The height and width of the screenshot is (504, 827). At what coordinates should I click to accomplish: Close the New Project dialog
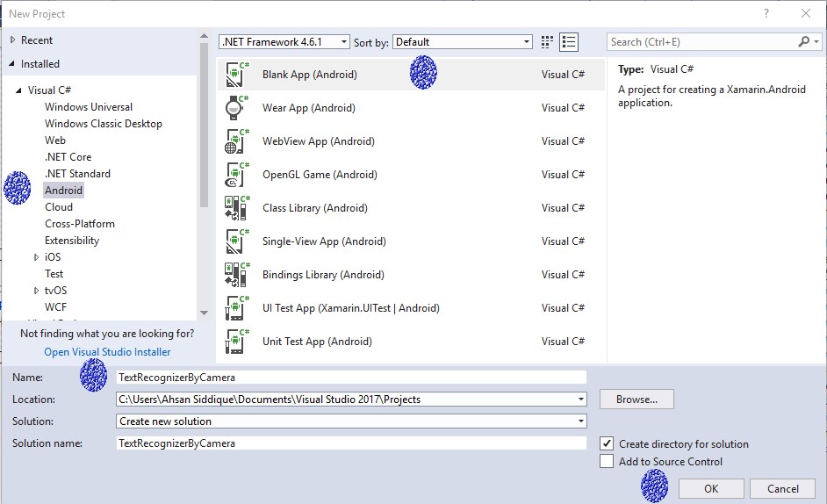pos(805,14)
